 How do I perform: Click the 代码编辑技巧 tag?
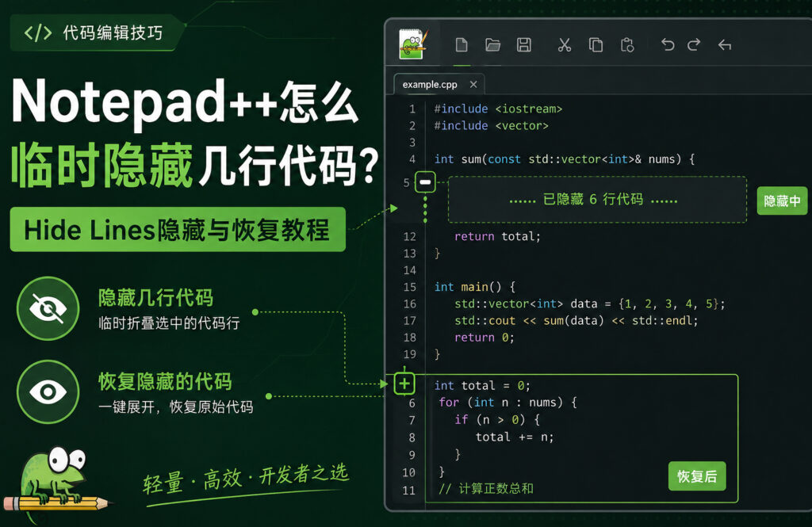(x=96, y=32)
